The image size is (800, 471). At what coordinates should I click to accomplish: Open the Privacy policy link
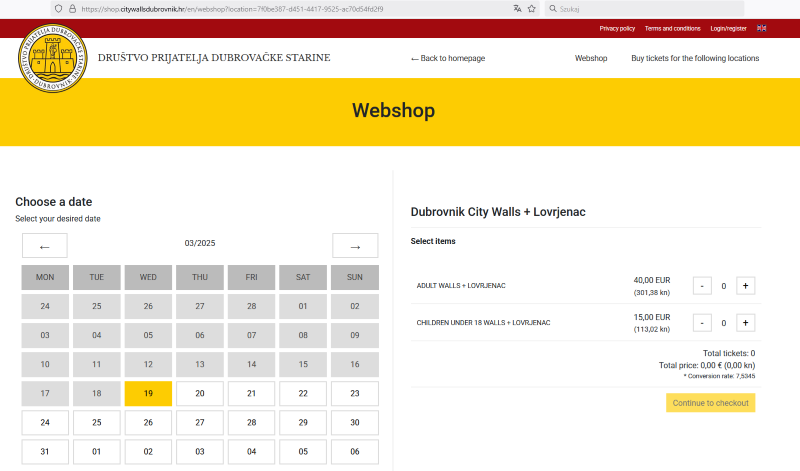[x=617, y=28]
